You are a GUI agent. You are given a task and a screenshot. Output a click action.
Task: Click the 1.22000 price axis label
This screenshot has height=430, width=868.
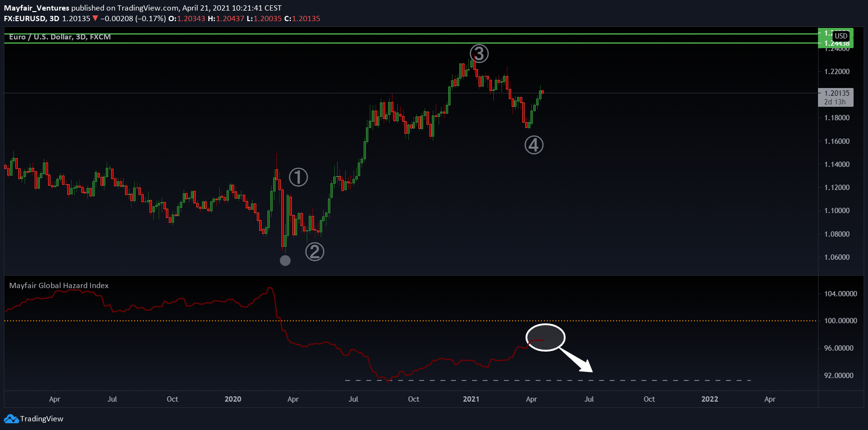(837, 71)
